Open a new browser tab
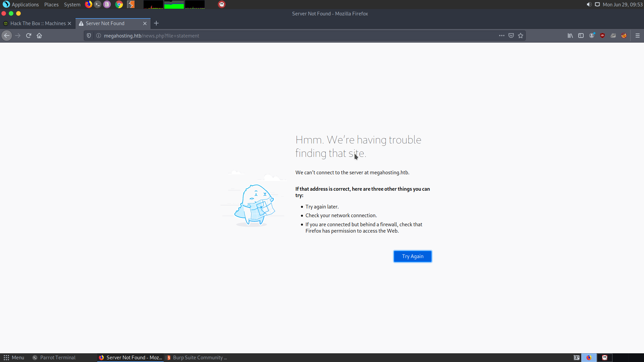644x362 pixels. tap(156, 23)
